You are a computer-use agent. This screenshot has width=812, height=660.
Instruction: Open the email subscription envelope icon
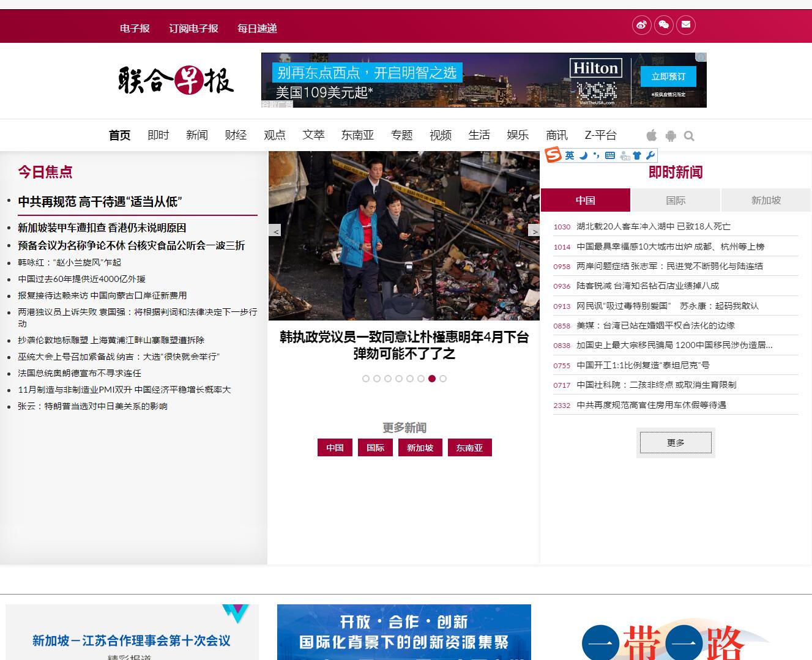(687, 26)
